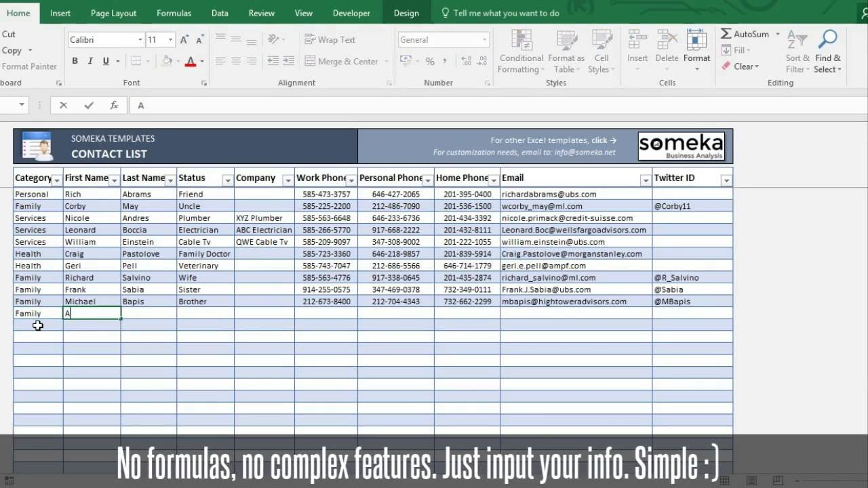
Task: Open the borders button
Action: 136,61
